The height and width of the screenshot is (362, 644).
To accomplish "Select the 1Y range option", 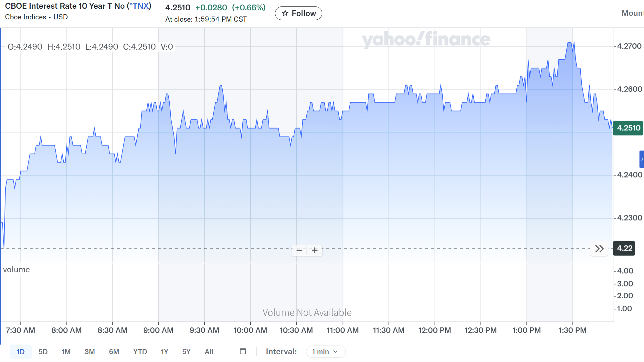I will 164,352.
